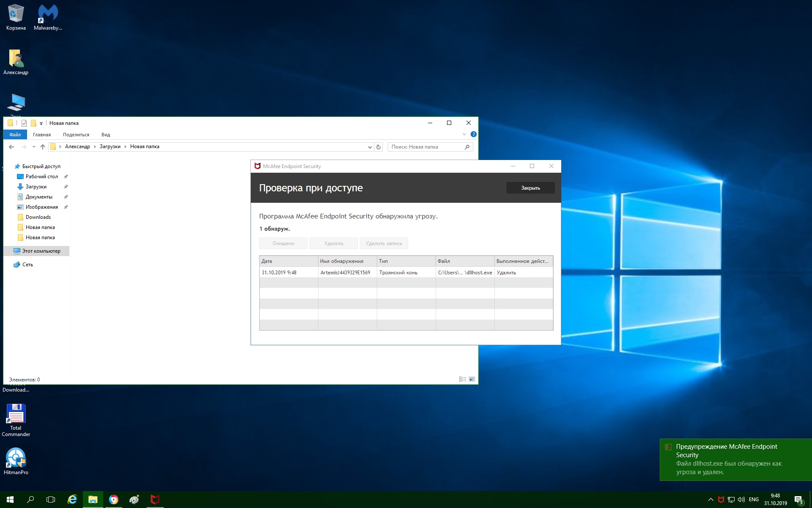Select the Artemis!4439329E1569 detection row
Screen dimensions: 812x508
pyautogui.click(x=345, y=273)
